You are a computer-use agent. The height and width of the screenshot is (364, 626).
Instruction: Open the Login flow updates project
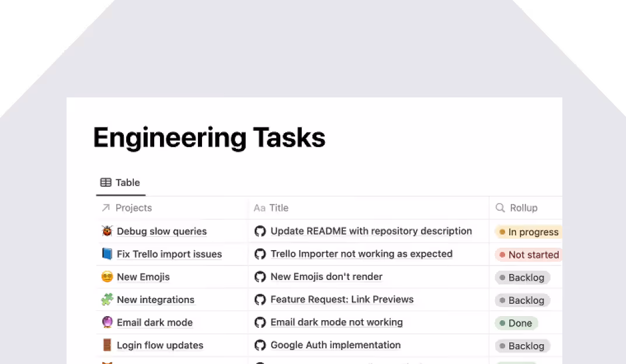160,345
